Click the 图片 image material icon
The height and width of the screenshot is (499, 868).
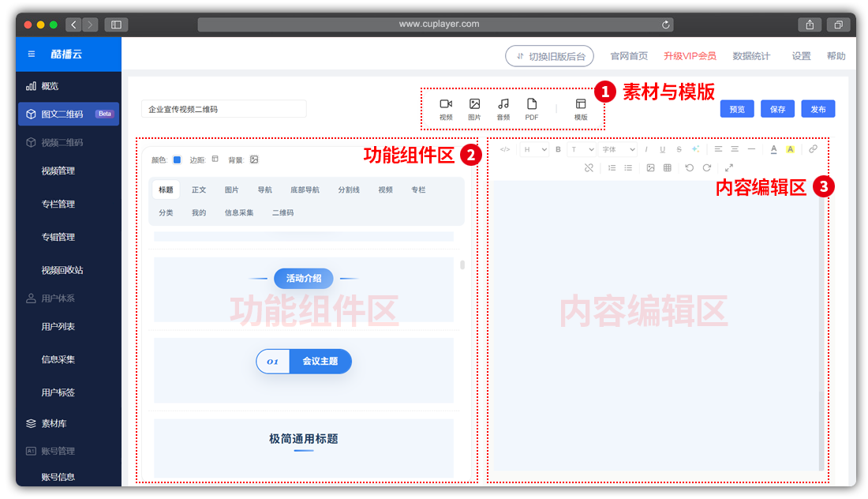point(474,109)
